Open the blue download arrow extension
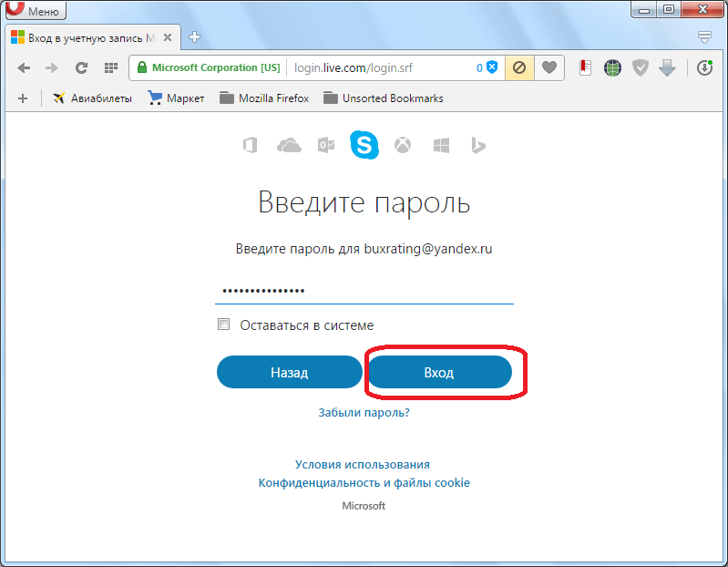Viewport: 728px width, 567px height. pos(667,68)
